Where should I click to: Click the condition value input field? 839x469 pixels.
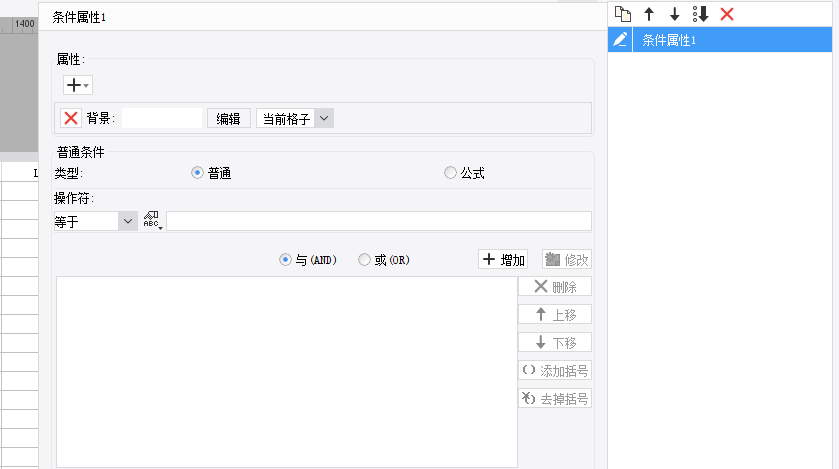tap(379, 221)
